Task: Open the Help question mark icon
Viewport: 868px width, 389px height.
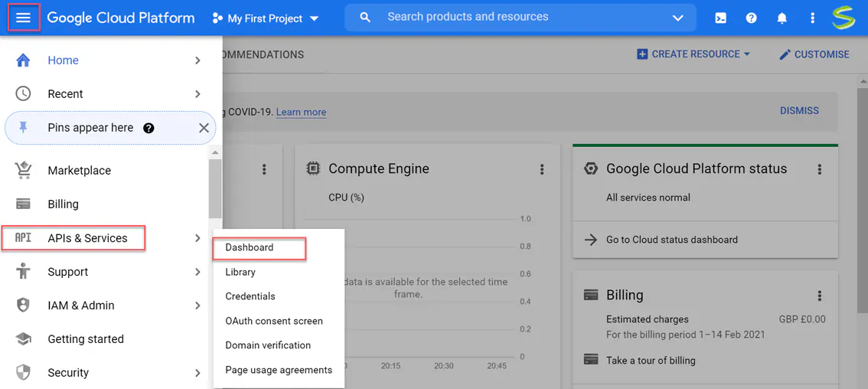Action: [751, 18]
